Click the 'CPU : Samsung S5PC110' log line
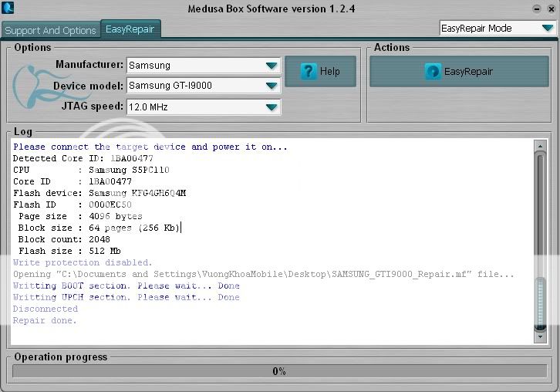This screenshot has width=560, height=392. pyautogui.click(x=91, y=170)
